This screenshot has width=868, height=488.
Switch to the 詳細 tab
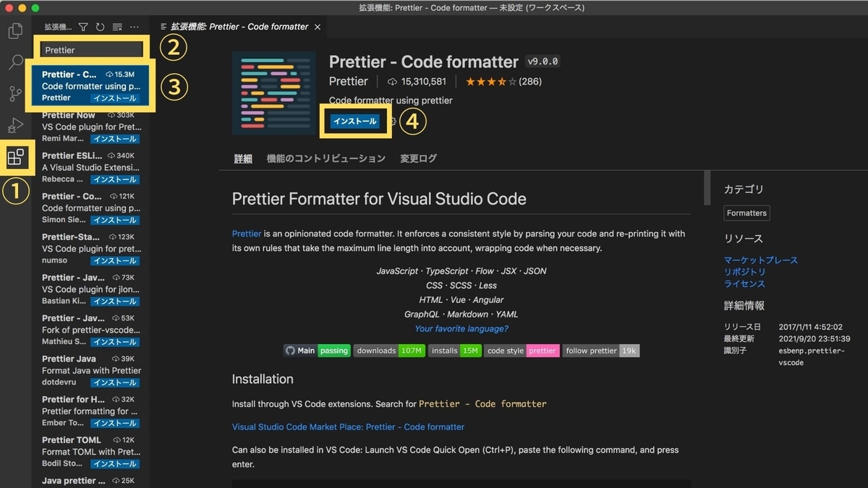tap(243, 158)
